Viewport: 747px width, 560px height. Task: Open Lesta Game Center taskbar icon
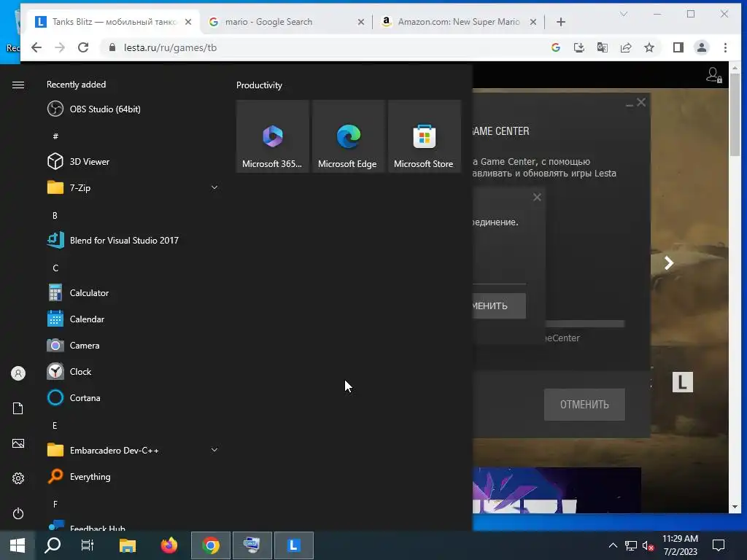(x=294, y=545)
